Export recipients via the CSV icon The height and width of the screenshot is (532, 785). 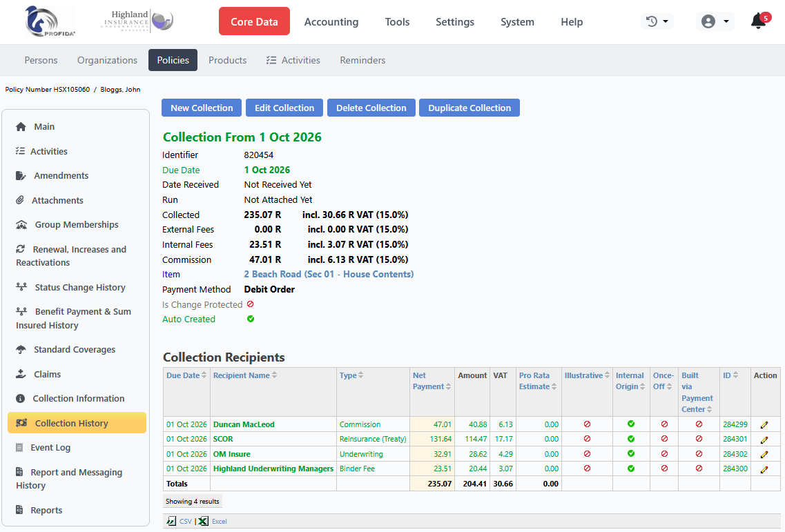click(x=172, y=521)
